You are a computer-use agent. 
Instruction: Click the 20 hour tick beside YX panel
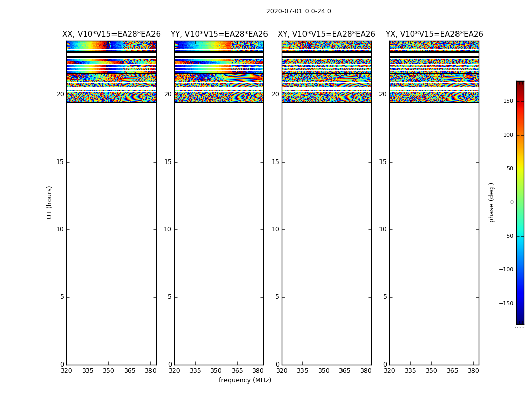tap(383, 94)
